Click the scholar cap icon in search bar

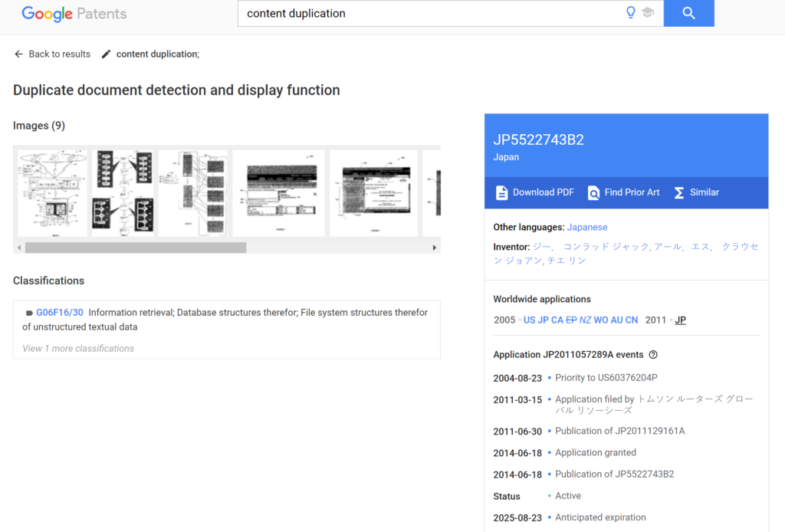(648, 13)
